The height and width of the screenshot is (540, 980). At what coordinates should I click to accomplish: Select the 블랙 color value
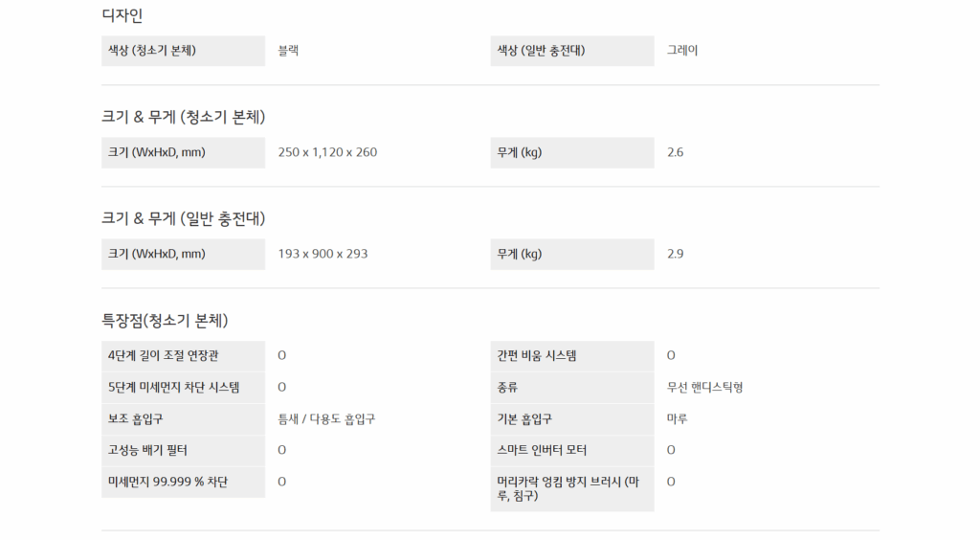tap(288, 51)
